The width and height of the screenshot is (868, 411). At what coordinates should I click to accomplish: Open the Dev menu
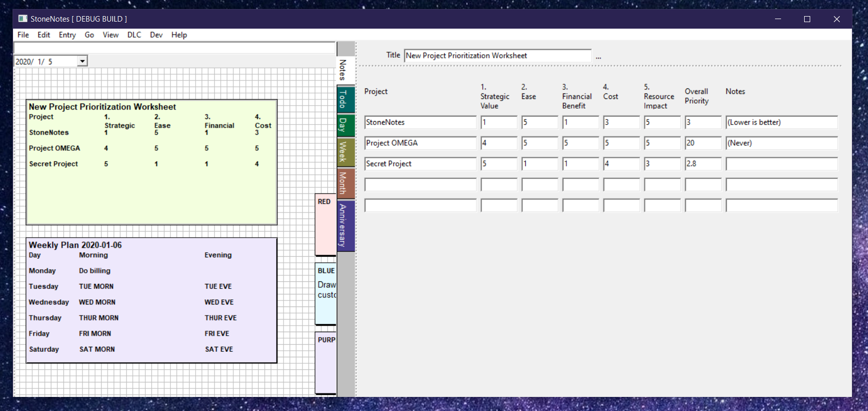click(x=156, y=35)
